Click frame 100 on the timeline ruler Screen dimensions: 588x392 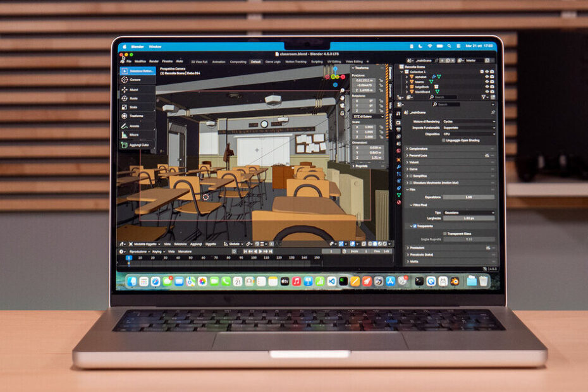253,258
